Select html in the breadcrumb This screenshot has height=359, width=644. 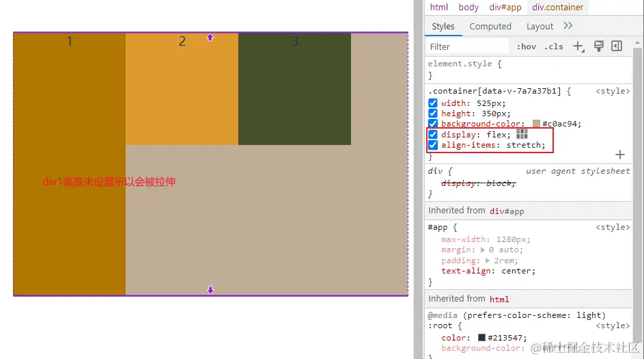point(438,7)
